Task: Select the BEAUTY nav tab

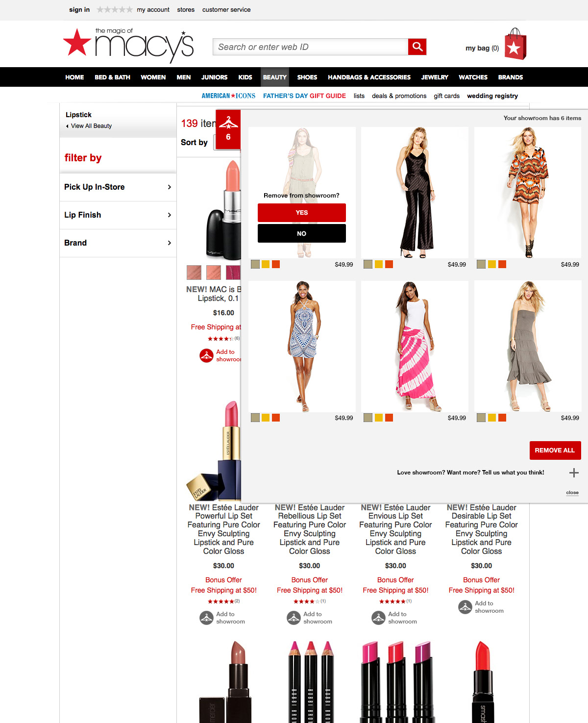Action: point(275,77)
